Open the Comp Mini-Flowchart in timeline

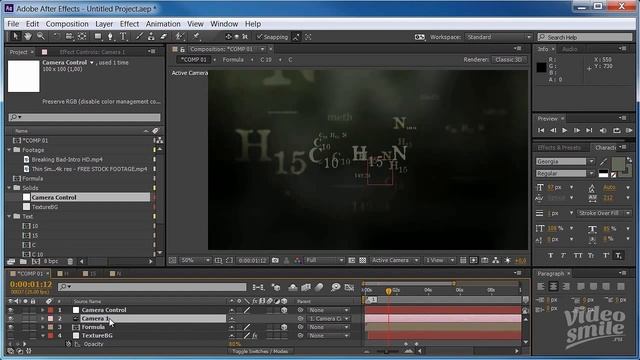[258, 287]
